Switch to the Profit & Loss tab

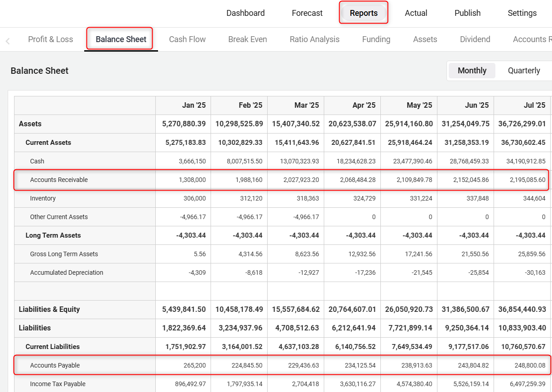50,39
